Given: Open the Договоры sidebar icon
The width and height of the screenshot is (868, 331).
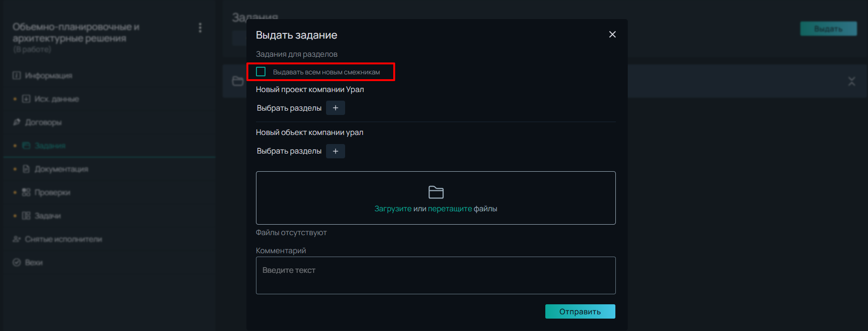Looking at the screenshot, I should point(17,122).
